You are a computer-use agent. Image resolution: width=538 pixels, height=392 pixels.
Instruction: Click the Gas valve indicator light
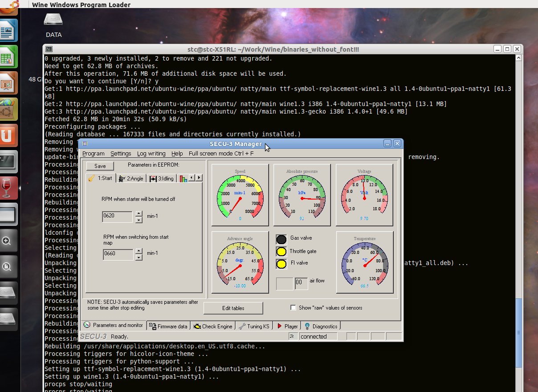[x=281, y=239]
